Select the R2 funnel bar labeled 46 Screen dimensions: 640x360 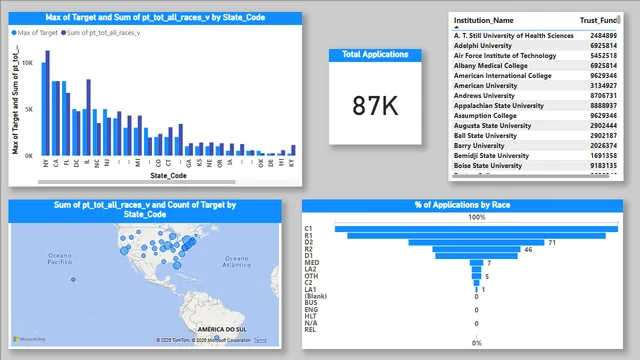(x=476, y=249)
